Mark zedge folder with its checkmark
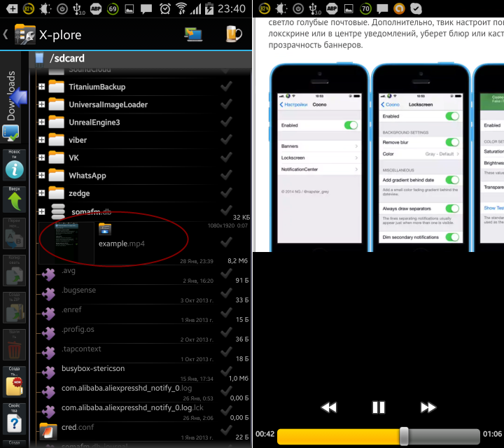Screen dimensions: 504x448 (x=227, y=192)
